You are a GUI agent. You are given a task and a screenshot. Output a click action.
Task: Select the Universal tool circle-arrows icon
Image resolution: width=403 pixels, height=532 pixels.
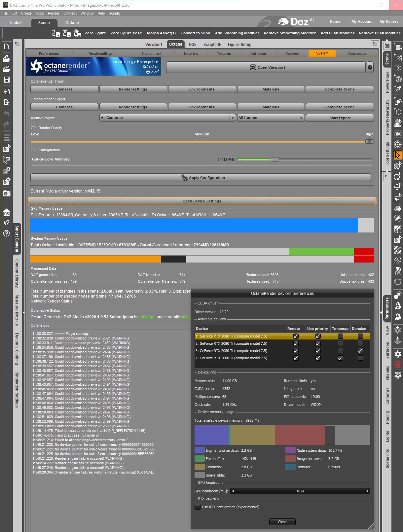(x=398, y=166)
